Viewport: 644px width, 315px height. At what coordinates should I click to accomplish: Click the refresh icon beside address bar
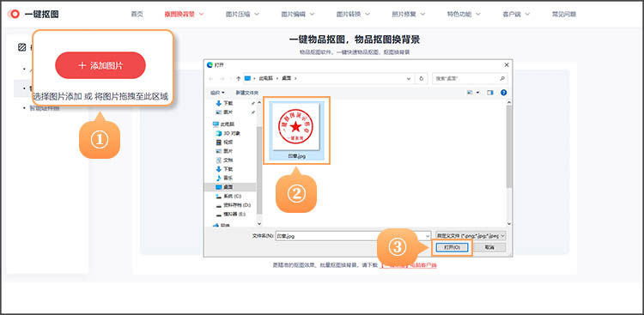(421, 78)
